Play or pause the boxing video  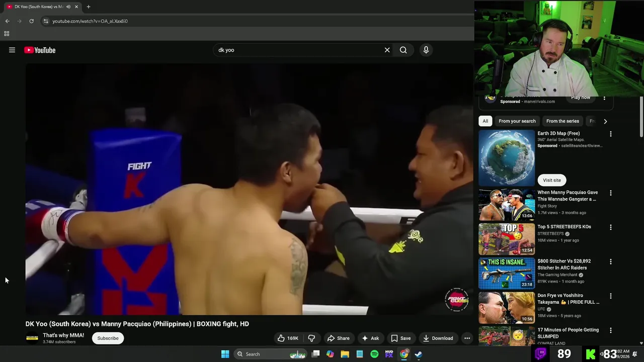[249, 190]
